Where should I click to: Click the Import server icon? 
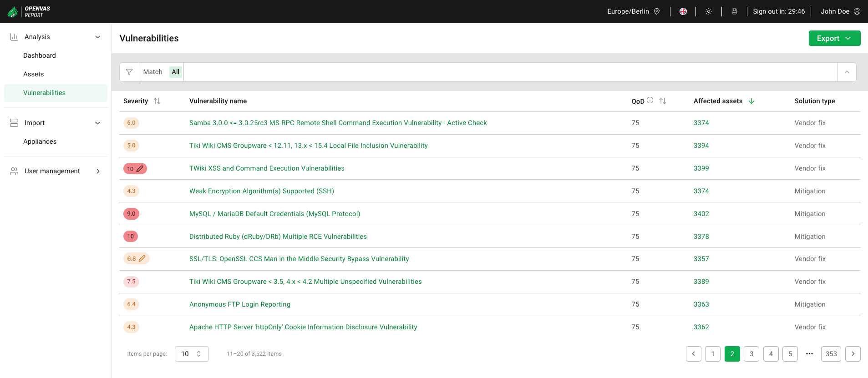click(14, 123)
